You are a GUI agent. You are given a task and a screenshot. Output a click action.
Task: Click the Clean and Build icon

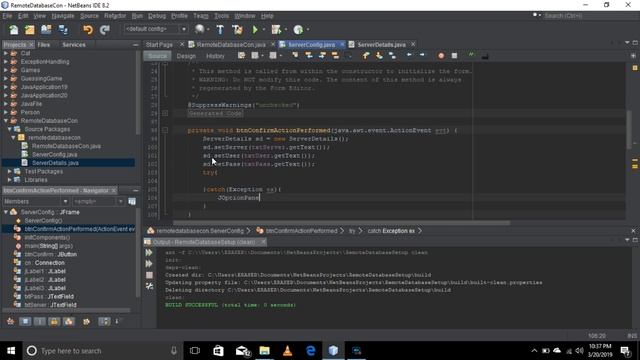coord(237,29)
